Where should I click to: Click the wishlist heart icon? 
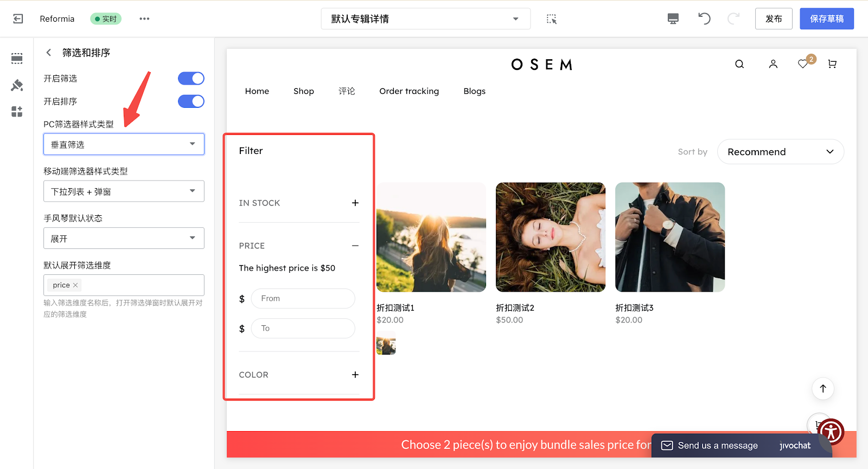coord(803,64)
